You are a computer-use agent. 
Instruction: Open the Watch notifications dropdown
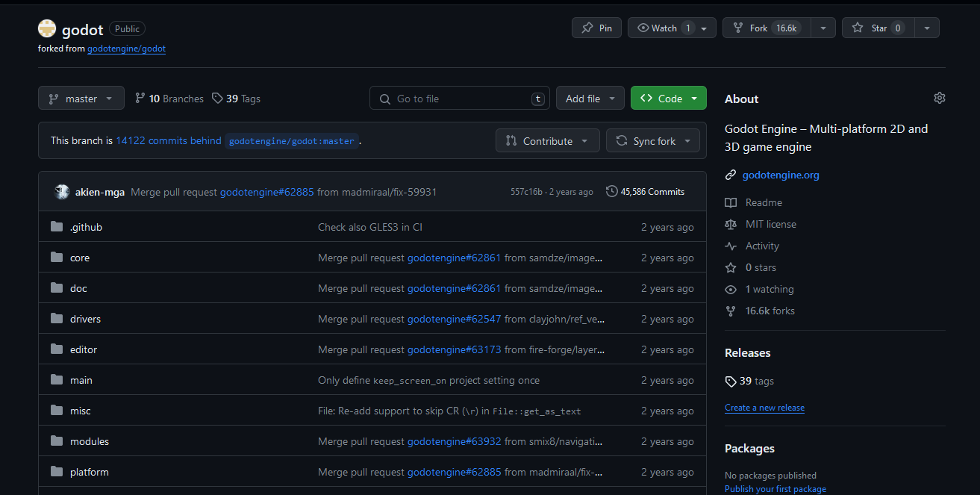[x=672, y=28]
